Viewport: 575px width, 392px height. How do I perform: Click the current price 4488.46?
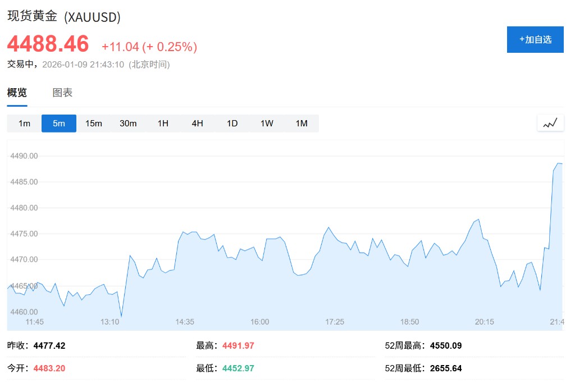[48, 44]
